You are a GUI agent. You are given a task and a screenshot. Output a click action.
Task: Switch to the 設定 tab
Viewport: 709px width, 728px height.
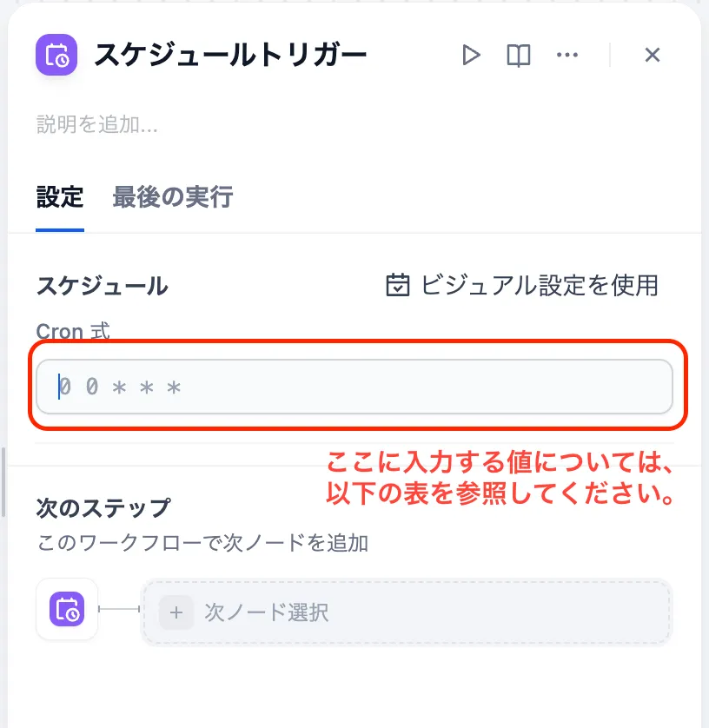point(60,197)
